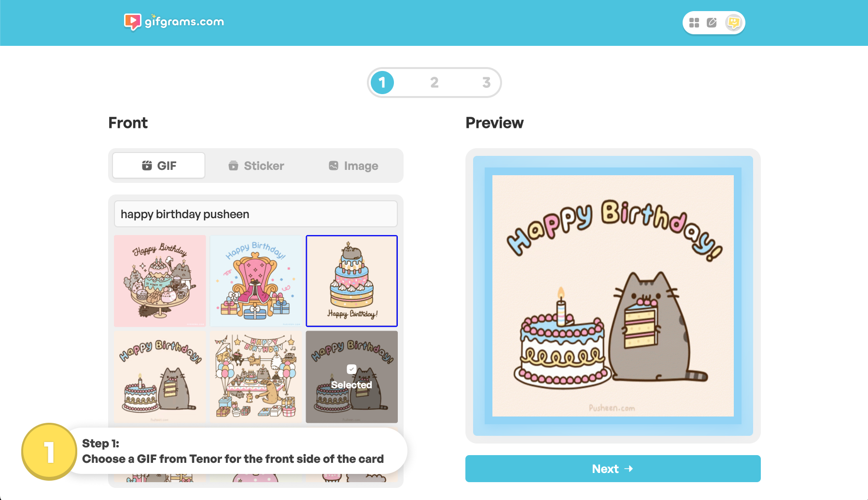Click the Sticker tab icon
The height and width of the screenshot is (500, 868).
coord(233,166)
